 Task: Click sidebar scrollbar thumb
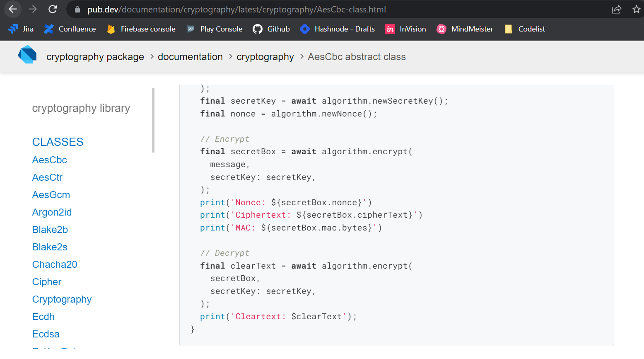153,120
